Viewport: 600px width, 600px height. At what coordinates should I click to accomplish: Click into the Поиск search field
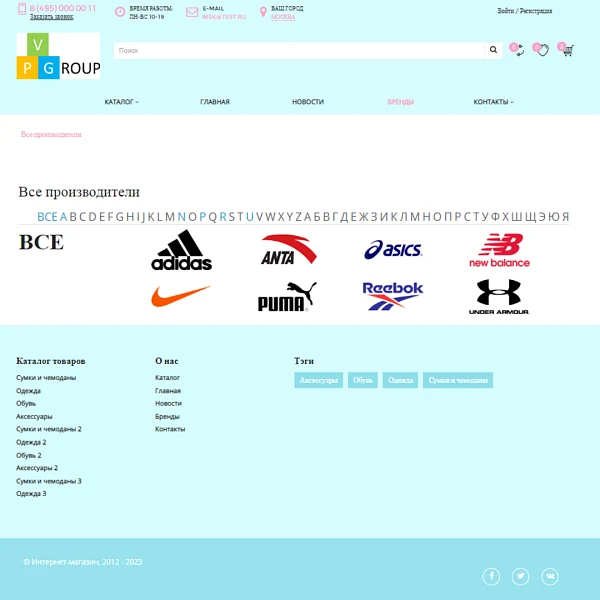point(299,51)
